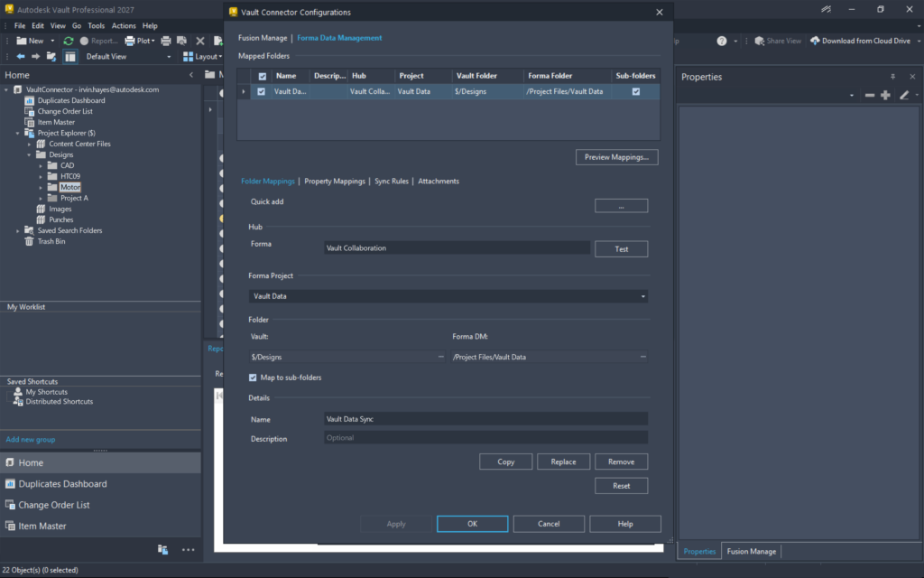Image resolution: width=924 pixels, height=578 pixels.
Task: Click the Help question mark icon
Action: 721,41
